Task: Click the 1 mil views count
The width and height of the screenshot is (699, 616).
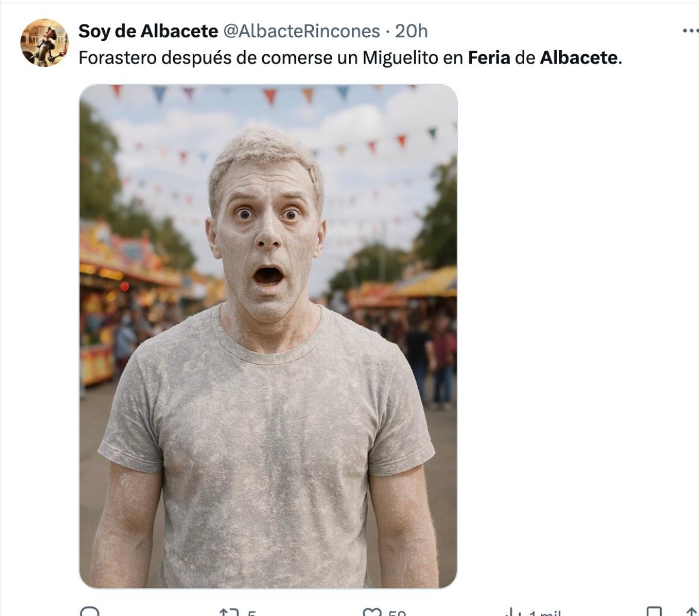Action: 545,613
